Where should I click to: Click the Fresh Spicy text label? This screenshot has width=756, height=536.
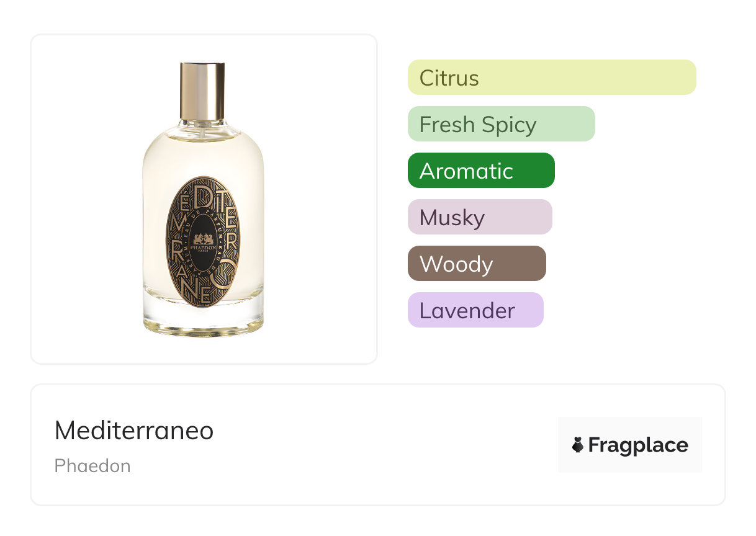[x=477, y=125]
